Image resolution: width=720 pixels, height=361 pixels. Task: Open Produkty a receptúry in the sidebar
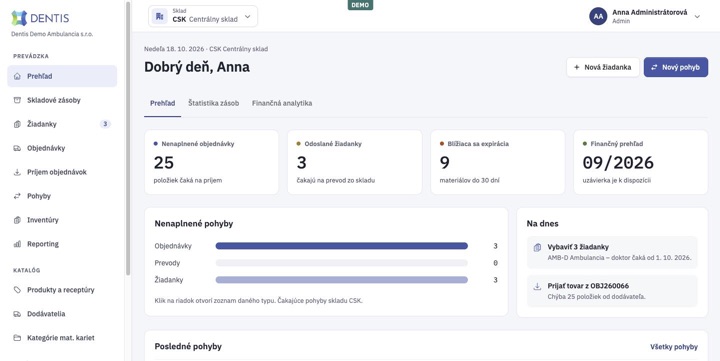(x=62, y=290)
